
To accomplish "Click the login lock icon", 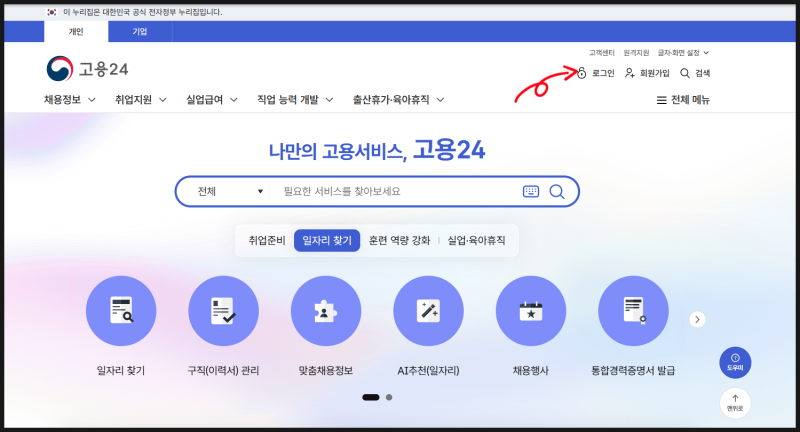I will tap(582, 73).
